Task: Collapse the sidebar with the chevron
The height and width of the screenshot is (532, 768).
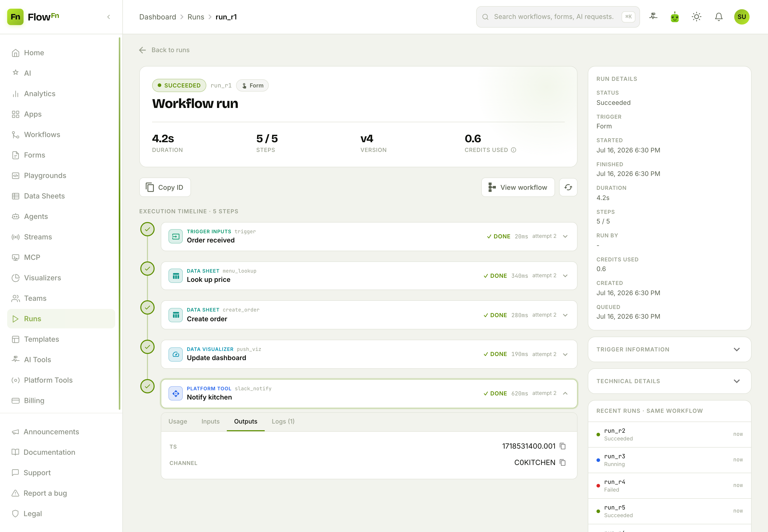Action: pyautogui.click(x=109, y=17)
